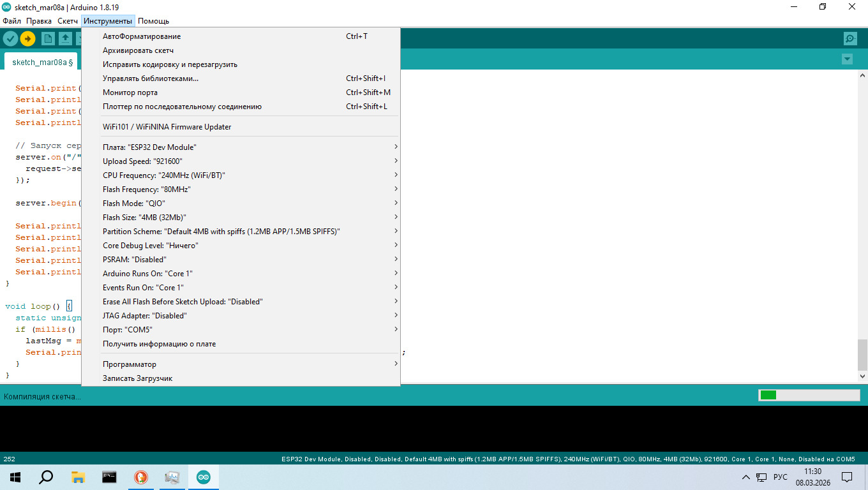
Task: Open Arduino IDE from the taskbar
Action: (203, 477)
